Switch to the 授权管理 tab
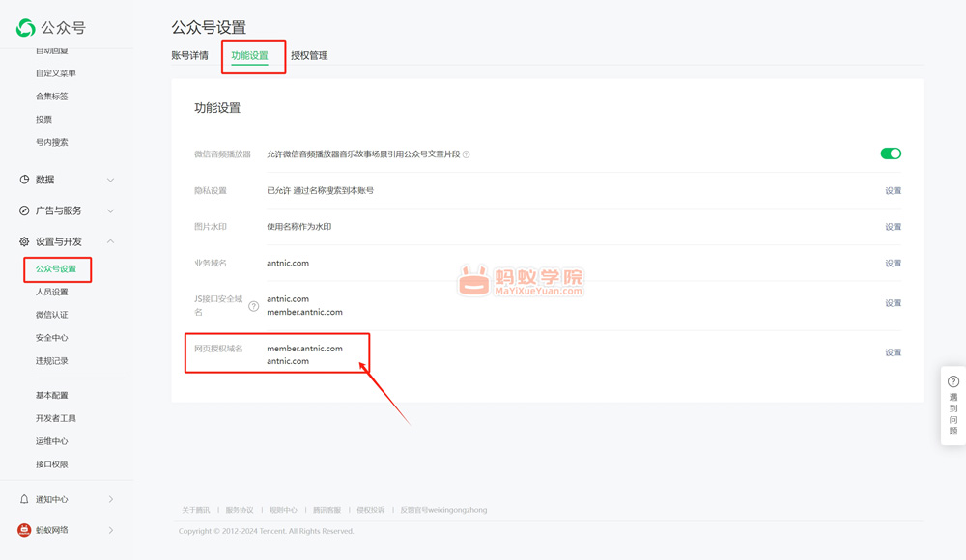Screen dimensions: 966x560 pyautogui.click(x=309, y=55)
